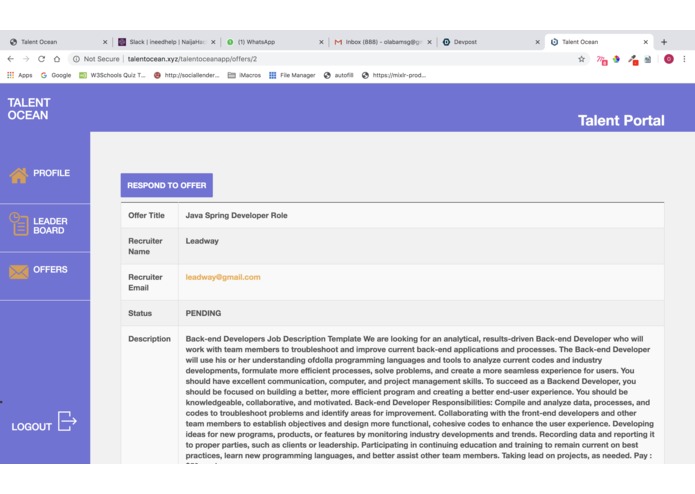The width and height of the screenshot is (695, 494).
Task: Open the Google bookmark
Action: pyautogui.click(x=56, y=75)
